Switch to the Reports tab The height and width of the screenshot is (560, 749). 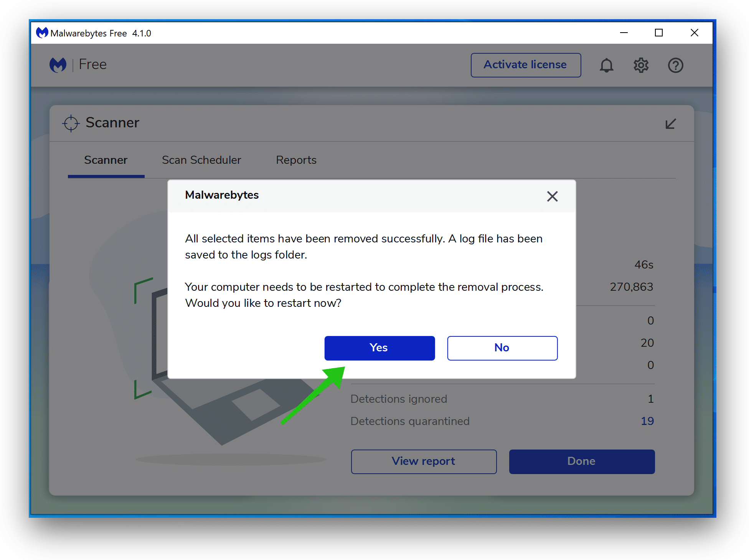[x=296, y=160]
